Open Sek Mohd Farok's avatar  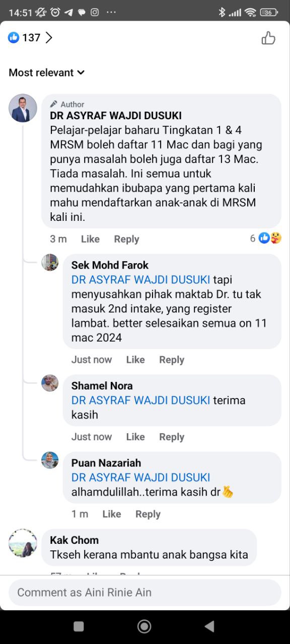coord(50,262)
